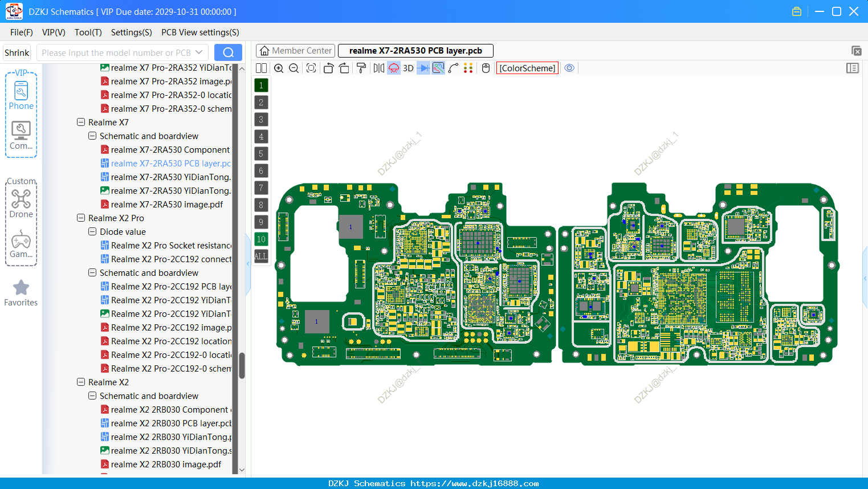Rotate the board counter-clockwise
Screen dimensions: 868x489
pyautogui.click(x=328, y=68)
